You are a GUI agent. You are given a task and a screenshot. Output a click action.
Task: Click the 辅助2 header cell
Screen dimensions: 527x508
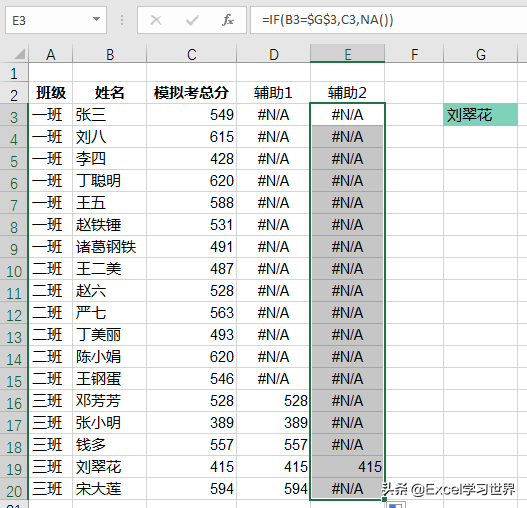[348, 92]
